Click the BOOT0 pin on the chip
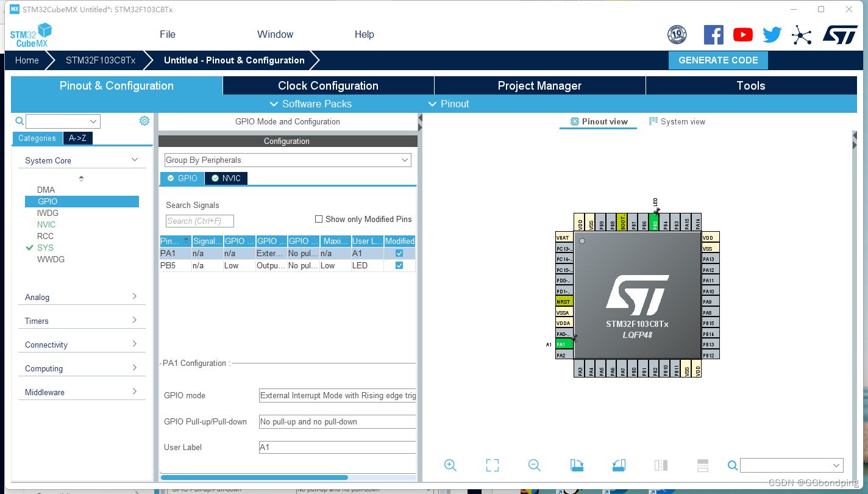 (x=622, y=222)
